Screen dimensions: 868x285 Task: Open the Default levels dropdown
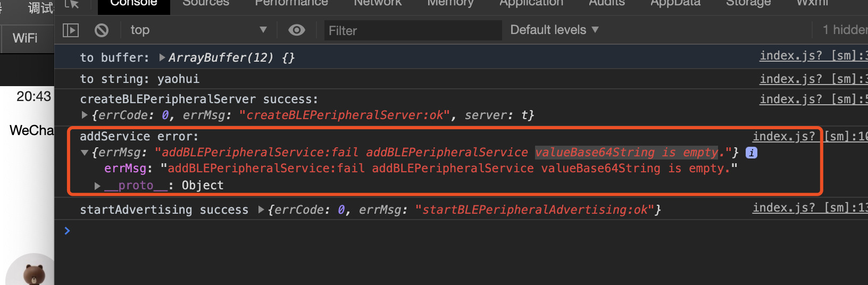point(554,30)
